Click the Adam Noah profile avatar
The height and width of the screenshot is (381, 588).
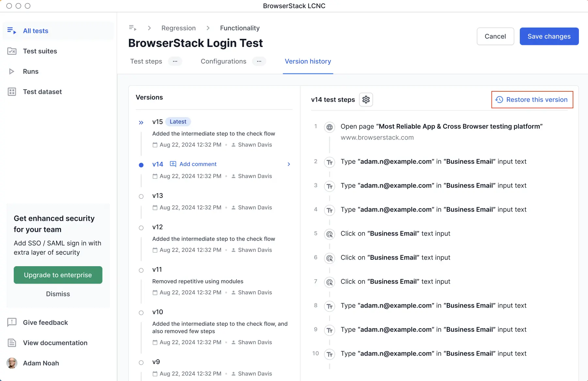12,363
